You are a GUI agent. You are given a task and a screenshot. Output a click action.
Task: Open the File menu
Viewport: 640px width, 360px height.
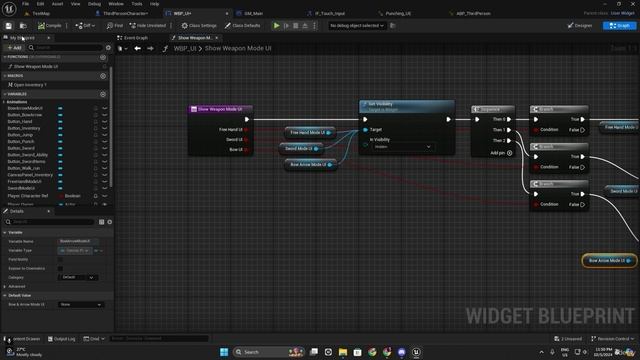[25, 4]
